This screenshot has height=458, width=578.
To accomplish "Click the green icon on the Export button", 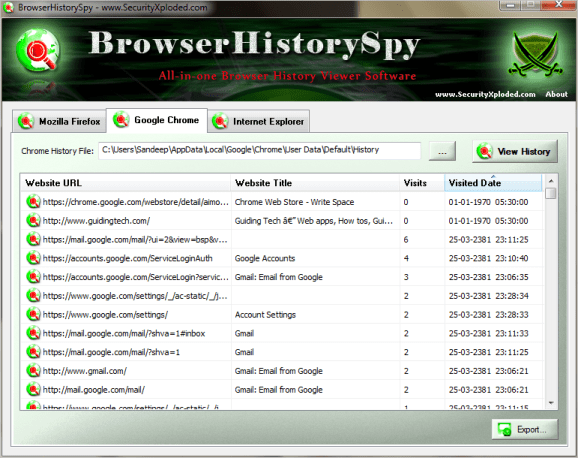I will pyautogui.click(x=504, y=429).
